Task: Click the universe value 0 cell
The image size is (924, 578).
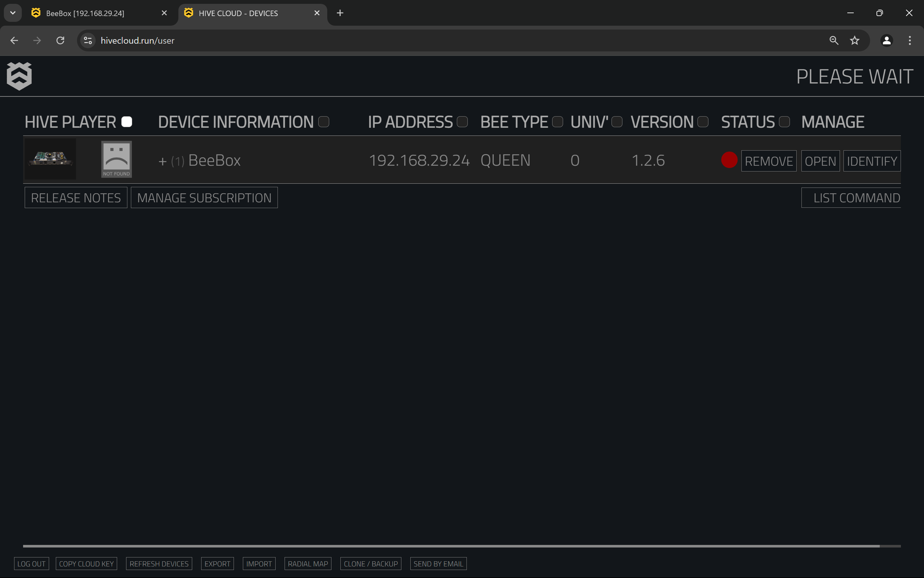Action: tap(575, 161)
